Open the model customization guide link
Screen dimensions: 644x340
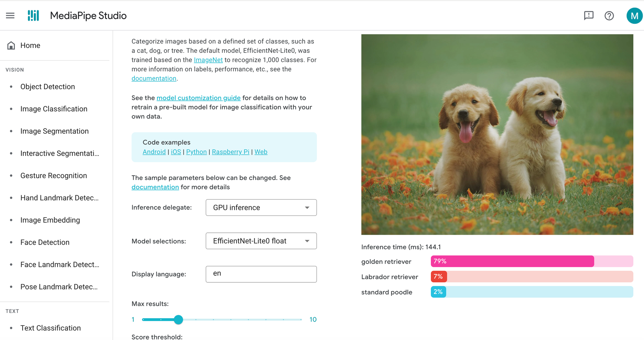tap(198, 98)
